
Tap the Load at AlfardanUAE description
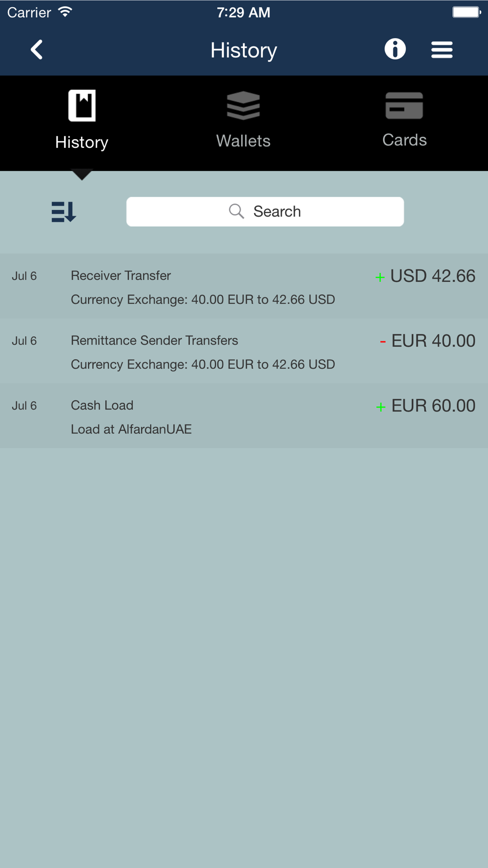[131, 430]
